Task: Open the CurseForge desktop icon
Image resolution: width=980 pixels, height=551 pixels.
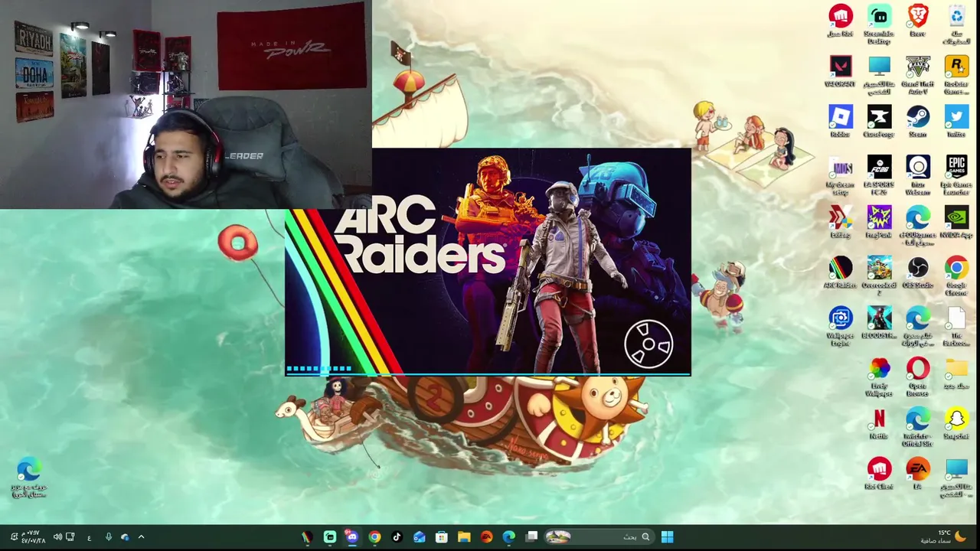Action: pos(879,122)
